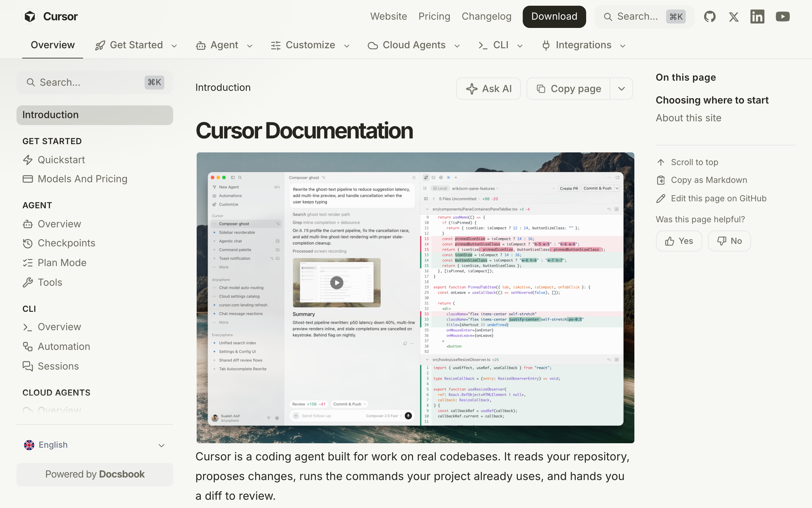Click the thumbs up icon for Yes
This screenshot has width=812, height=508.
[669, 241]
